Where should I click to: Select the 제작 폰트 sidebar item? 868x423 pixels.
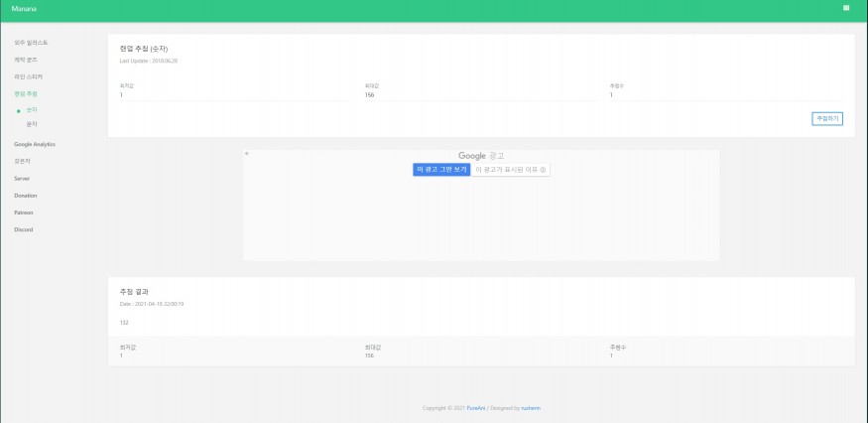27,60
